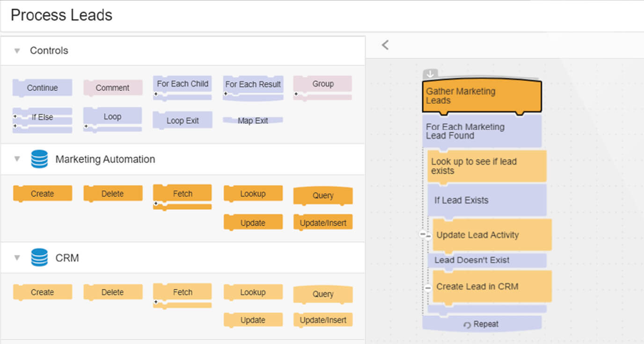644x344 pixels.
Task: Collapse the Create Lead in CRM branch
Action: click(x=428, y=287)
